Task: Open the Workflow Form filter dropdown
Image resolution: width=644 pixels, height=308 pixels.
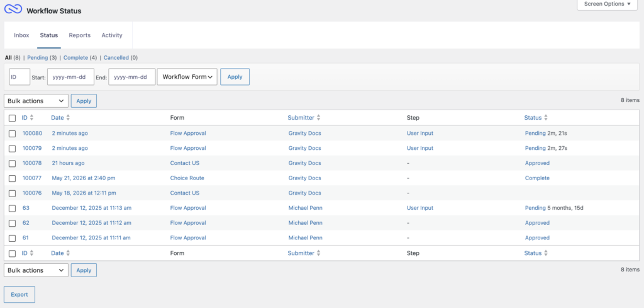Action: tap(187, 77)
